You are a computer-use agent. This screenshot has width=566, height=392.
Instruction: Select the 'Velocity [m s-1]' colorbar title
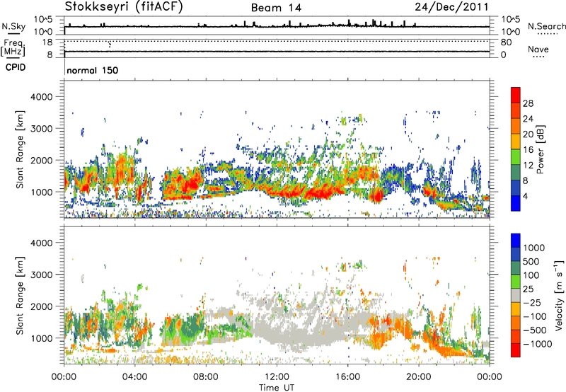(559, 295)
